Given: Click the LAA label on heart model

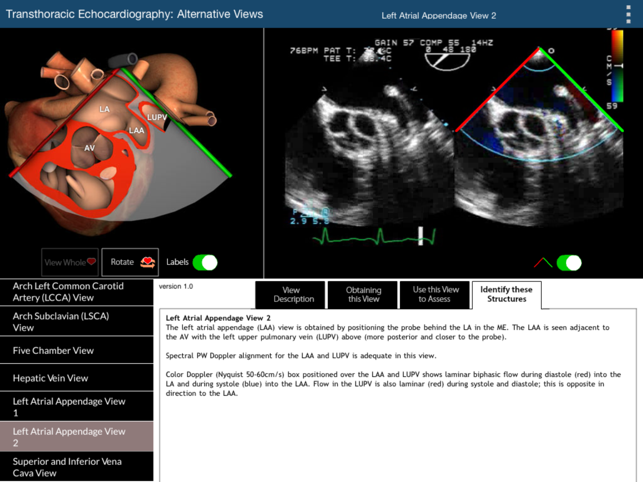Looking at the screenshot, I should pyautogui.click(x=137, y=130).
